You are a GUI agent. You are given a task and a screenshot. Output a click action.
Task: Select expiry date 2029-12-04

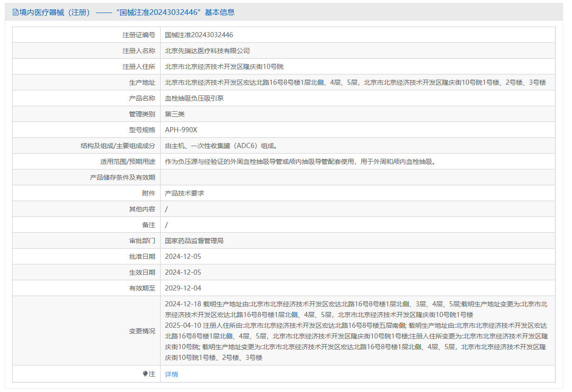[x=183, y=288]
